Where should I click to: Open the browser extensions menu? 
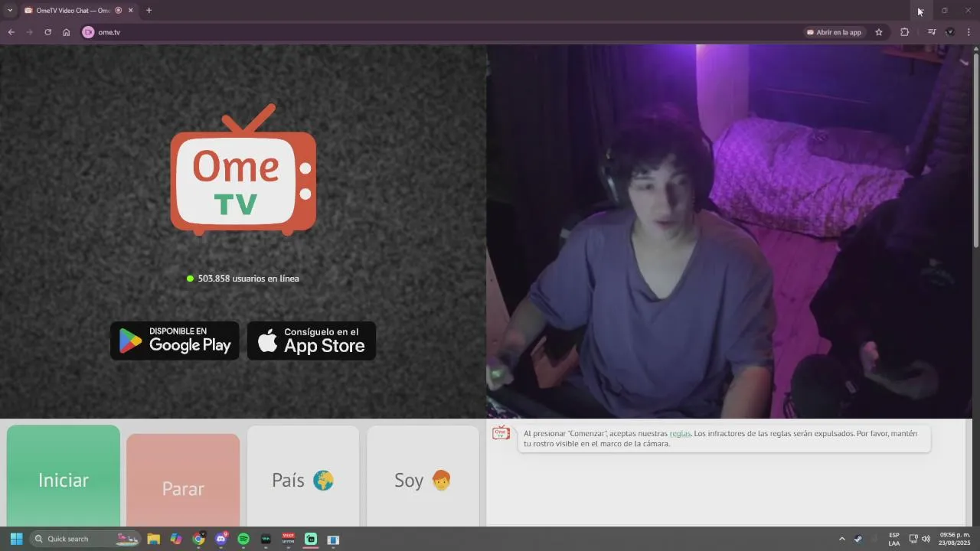(904, 32)
